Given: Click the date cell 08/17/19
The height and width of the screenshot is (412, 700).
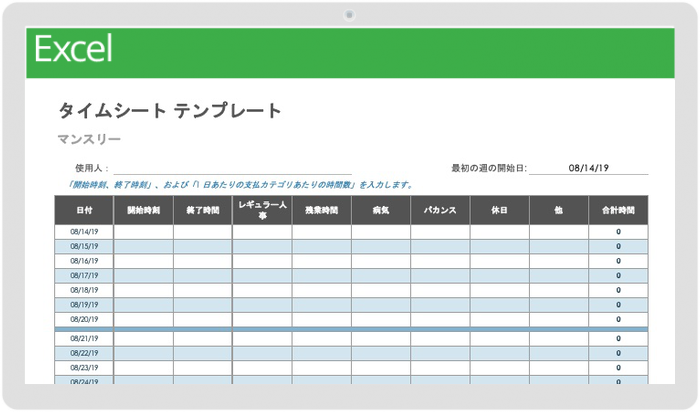Looking at the screenshot, I should point(84,275).
